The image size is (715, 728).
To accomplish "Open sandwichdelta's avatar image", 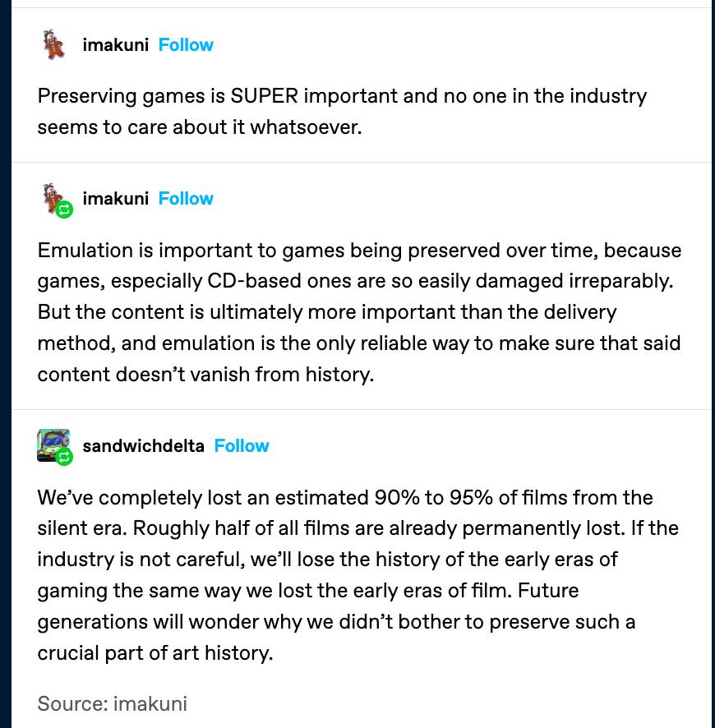I will [52, 443].
